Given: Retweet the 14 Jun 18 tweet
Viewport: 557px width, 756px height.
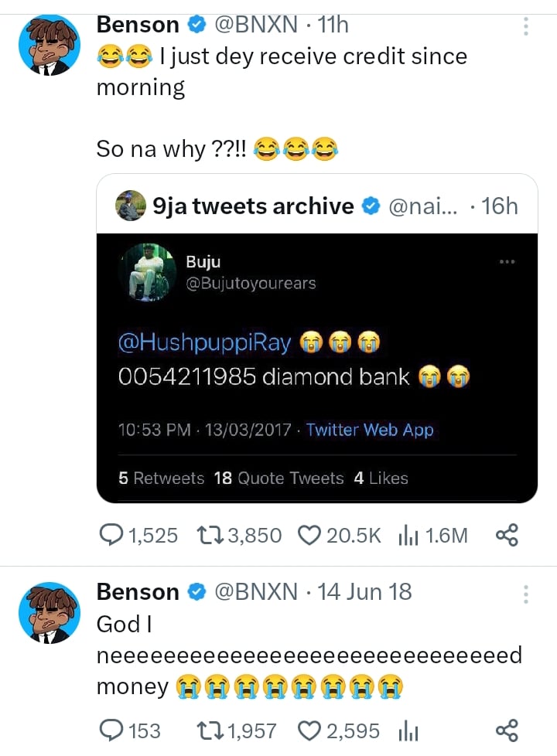Looking at the screenshot, I should (209, 730).
